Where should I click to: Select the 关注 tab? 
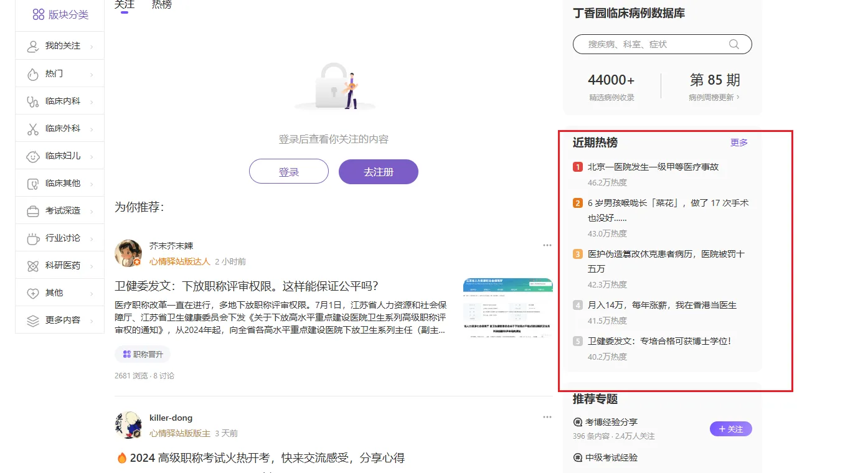coord(125,5)
